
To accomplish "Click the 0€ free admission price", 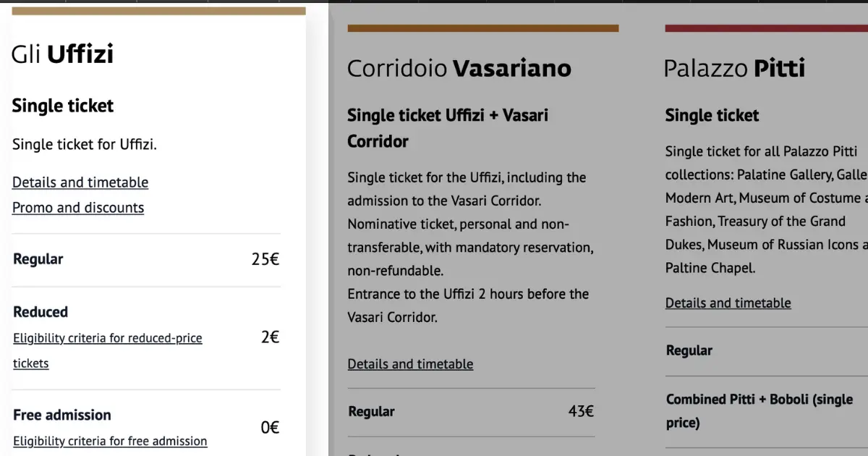I will (270, 428).
